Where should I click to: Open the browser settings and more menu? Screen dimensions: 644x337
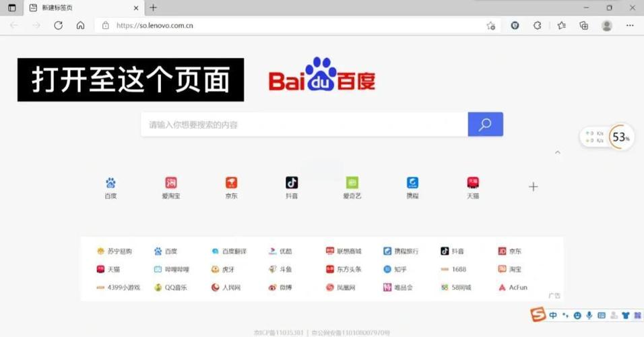click(629, 26)
